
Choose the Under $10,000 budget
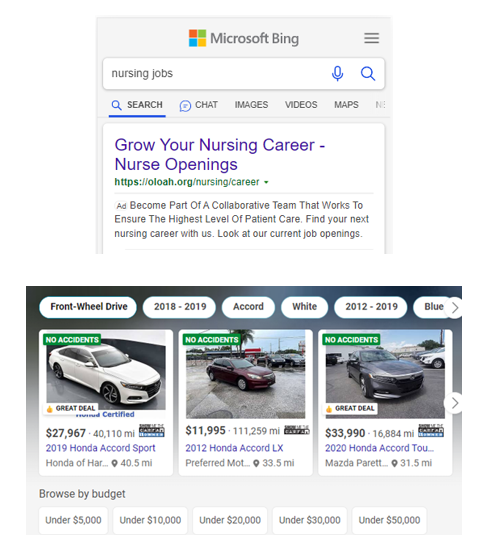click(150, 520)
